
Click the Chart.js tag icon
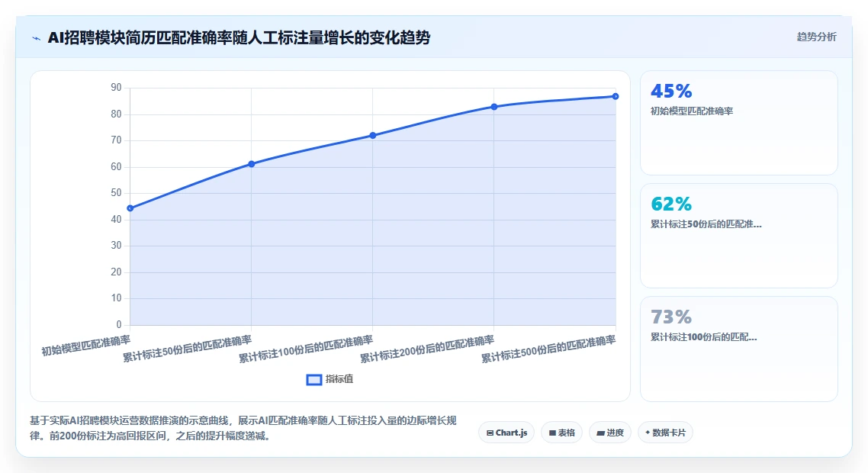(490, 433)
